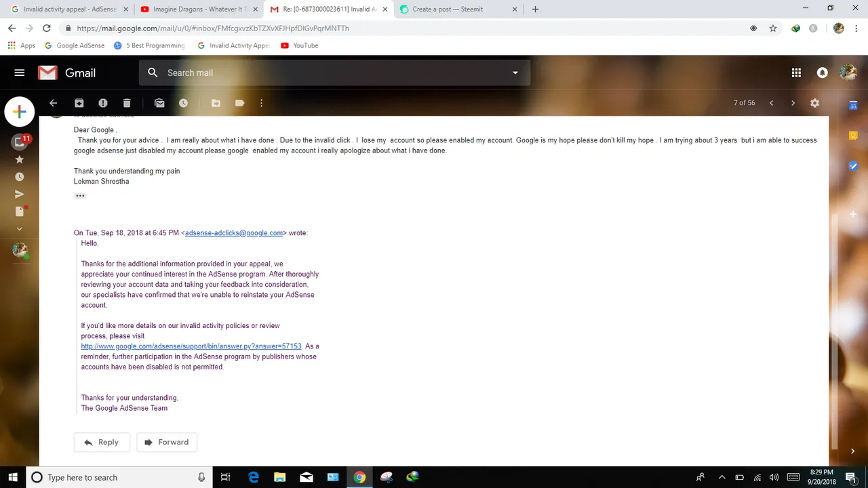
Task: Click the Search mail field
Action: [334, 73]
